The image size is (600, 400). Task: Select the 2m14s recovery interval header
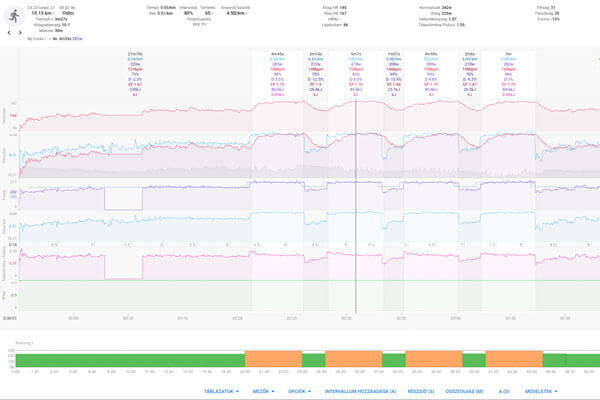(316, 54)
